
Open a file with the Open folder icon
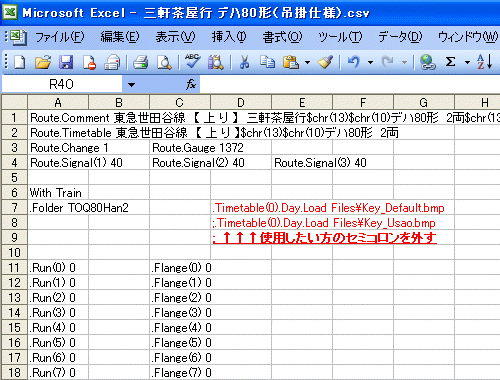coord(43,62)
